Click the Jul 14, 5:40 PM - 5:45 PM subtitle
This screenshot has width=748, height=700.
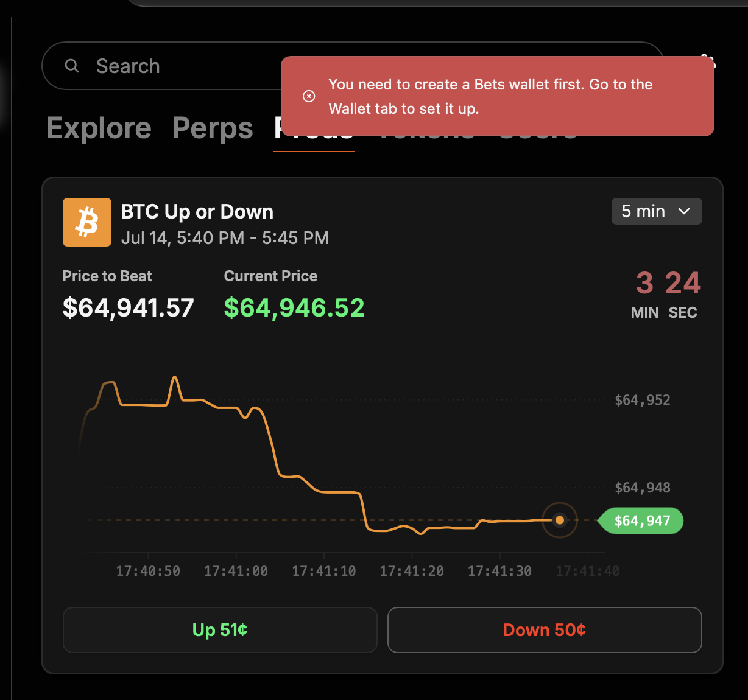(225, 238)
